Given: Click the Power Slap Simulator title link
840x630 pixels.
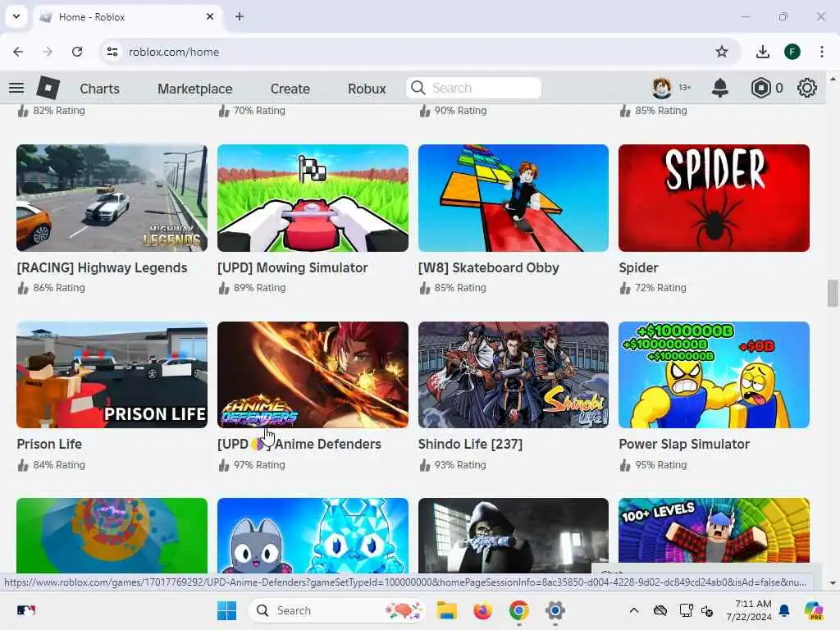Looking at the screenshot, I should (x=684, y=444).
